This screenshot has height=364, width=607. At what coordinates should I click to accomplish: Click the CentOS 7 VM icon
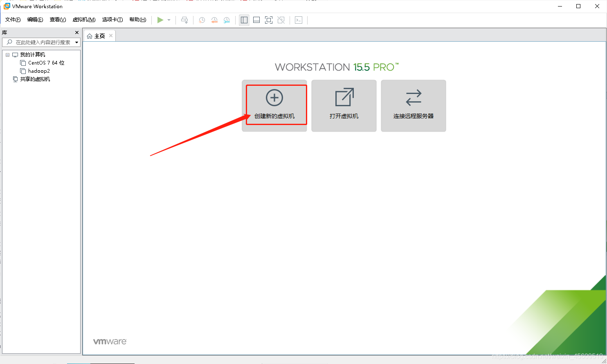coord(23,63)
